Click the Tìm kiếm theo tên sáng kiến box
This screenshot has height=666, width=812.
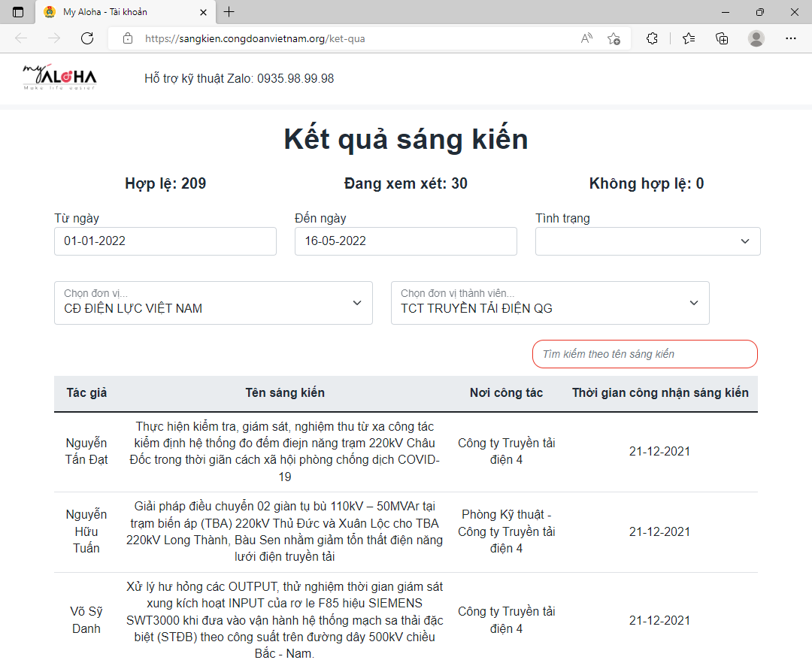pyautogui.click(x=645, y=354)
